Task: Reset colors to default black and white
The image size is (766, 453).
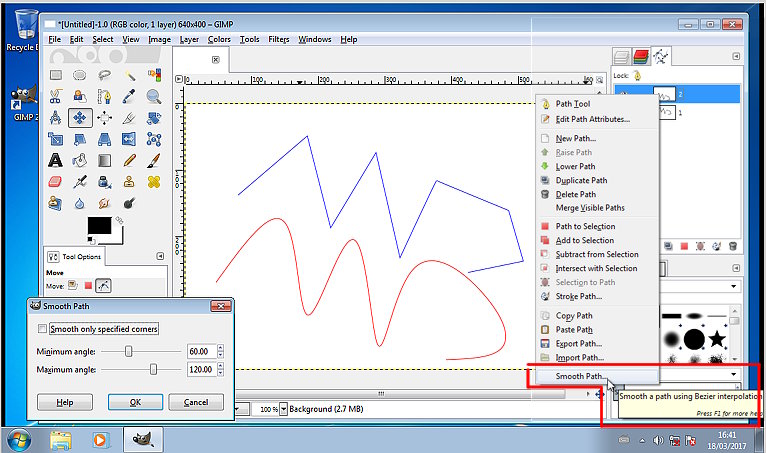Action: 91,240
